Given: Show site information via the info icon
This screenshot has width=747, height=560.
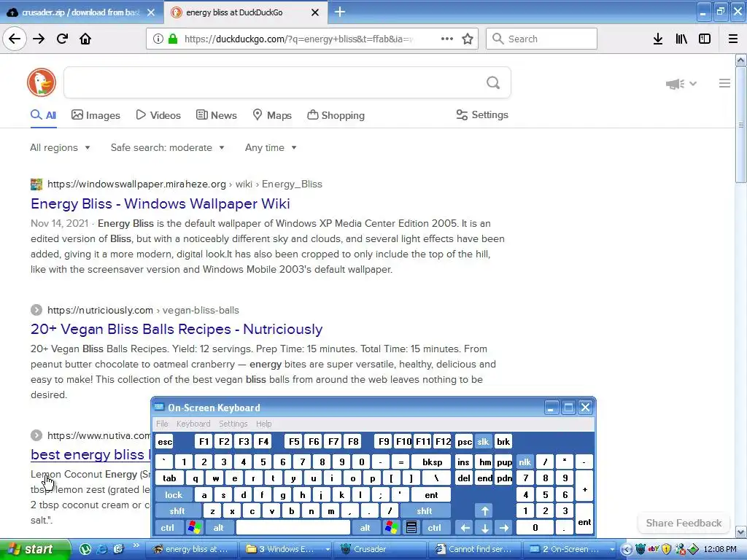Looking at the screenshot, I should (158, 39).
